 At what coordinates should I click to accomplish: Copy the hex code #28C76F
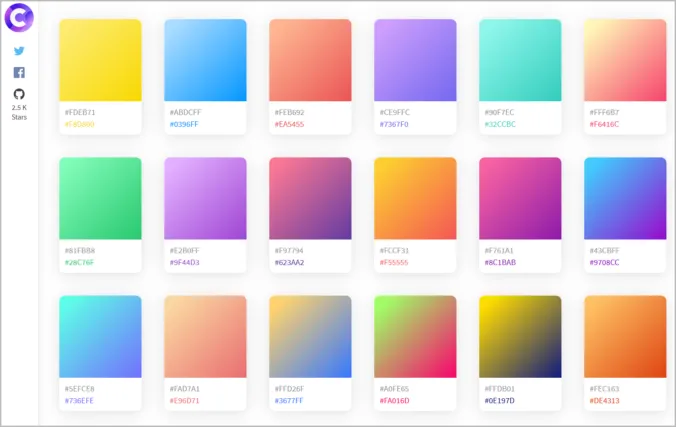pyautogui.click(x=79, y=262)
